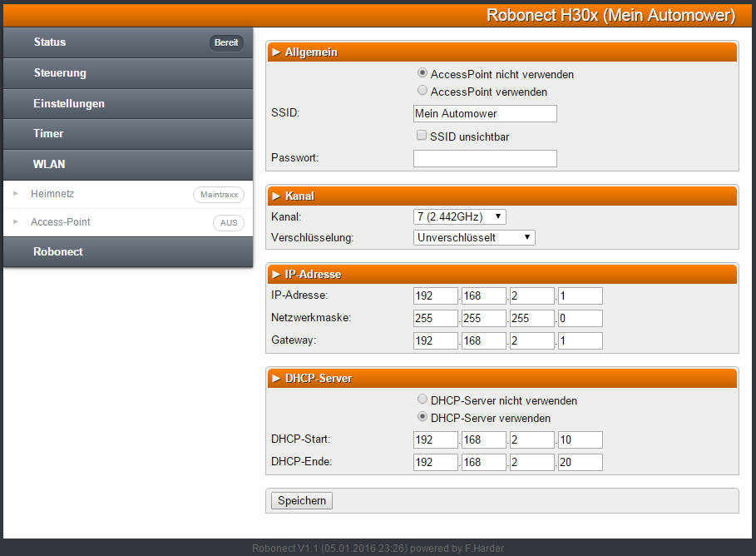The height and width of the screenshot is (556, 756).
Task: Click second octet of DHCP-Ende
Action: click(483, 463)
